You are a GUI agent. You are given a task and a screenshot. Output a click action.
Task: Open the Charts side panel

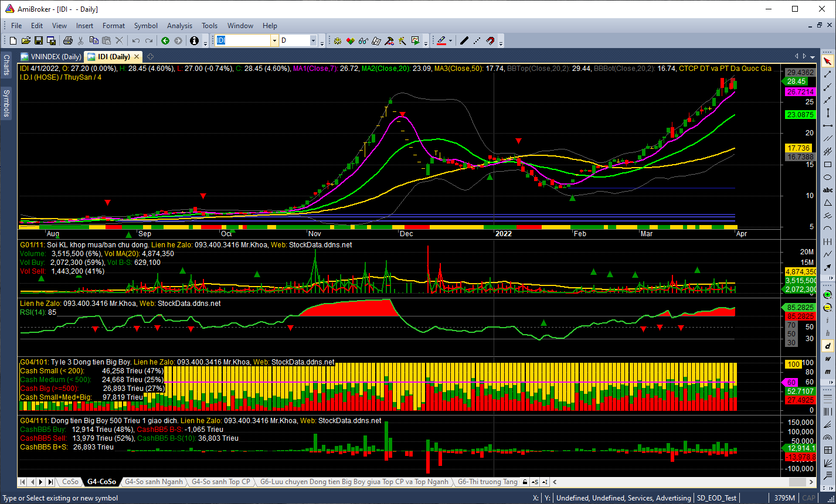tap(6, 64)
